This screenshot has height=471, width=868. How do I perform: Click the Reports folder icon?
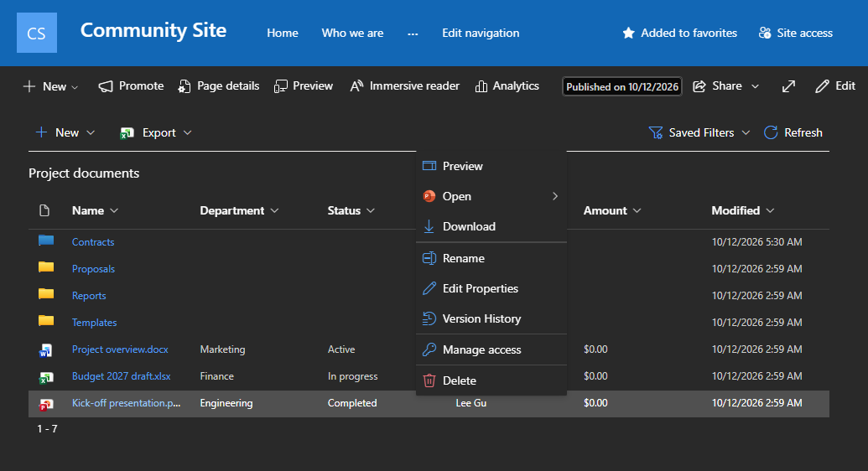point(46,294)
